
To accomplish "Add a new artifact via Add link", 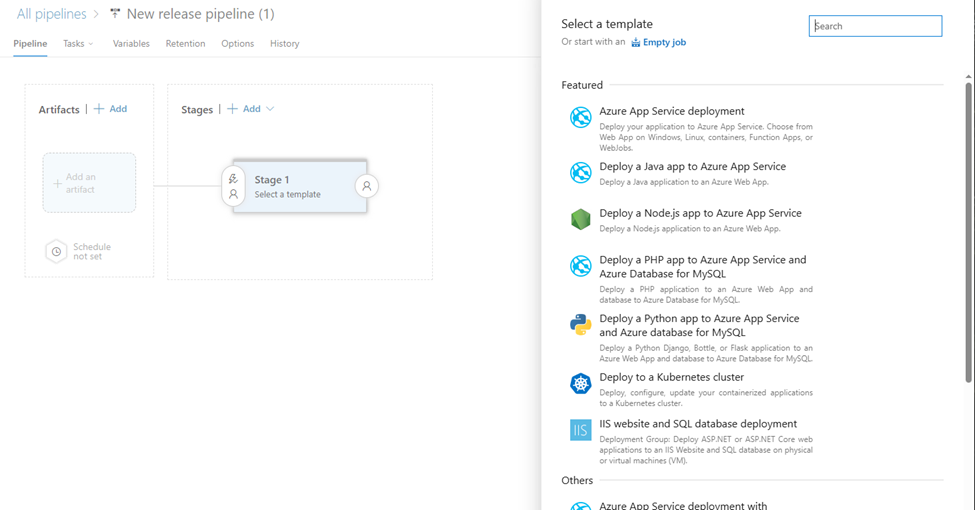I will [x=111, y=109].
